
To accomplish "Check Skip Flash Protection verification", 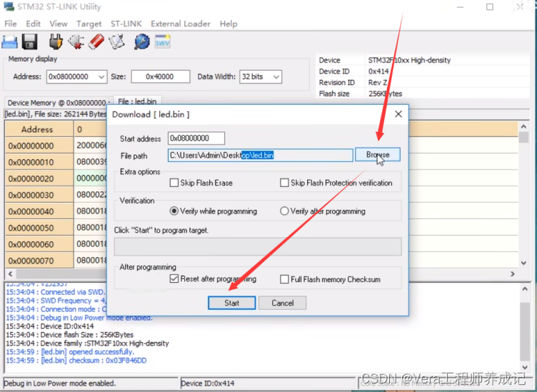I will [284, 183].
